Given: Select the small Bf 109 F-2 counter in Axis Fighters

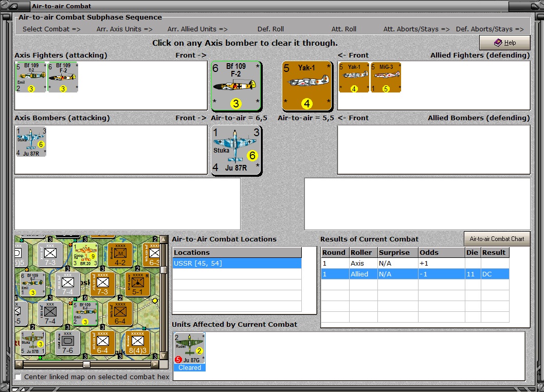Looking at the screenshot, I should (x=63, y=77).
